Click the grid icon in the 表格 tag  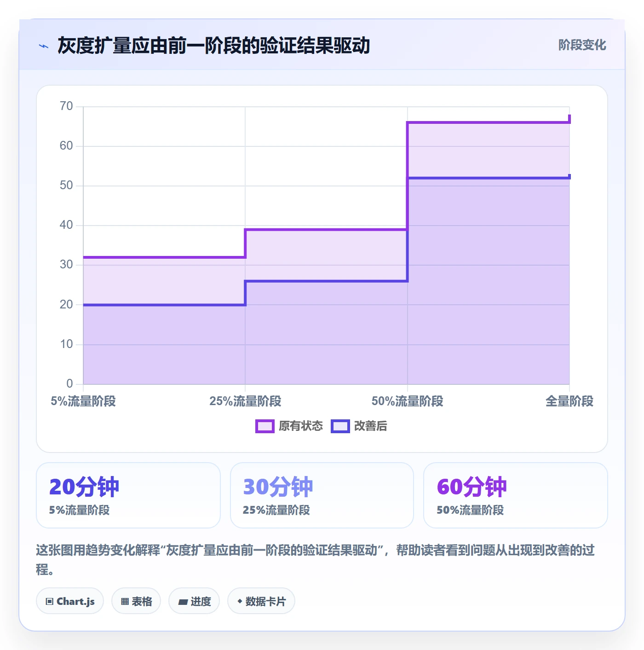(x=125, y=601)
